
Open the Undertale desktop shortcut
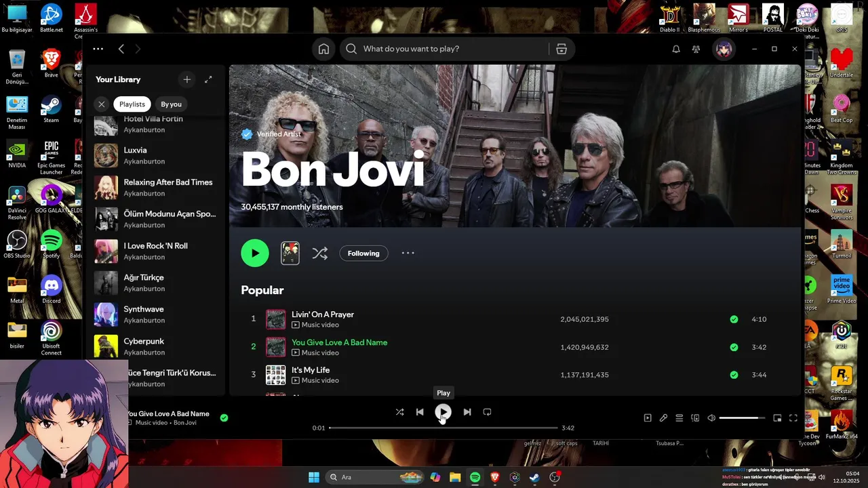842,63
